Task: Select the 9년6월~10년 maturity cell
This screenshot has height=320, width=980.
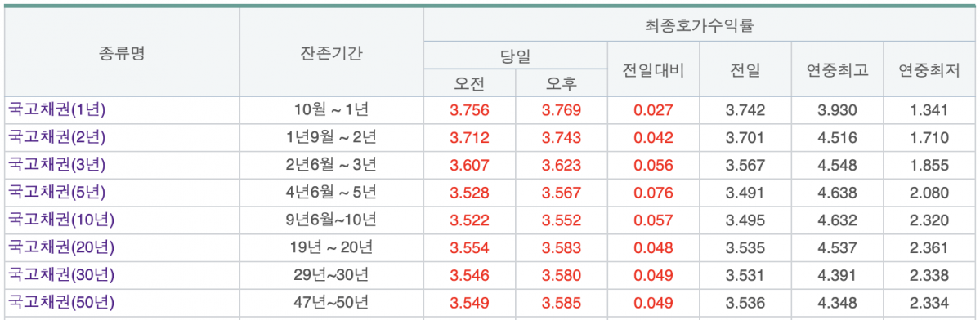Action: click(x=331, y=220)
